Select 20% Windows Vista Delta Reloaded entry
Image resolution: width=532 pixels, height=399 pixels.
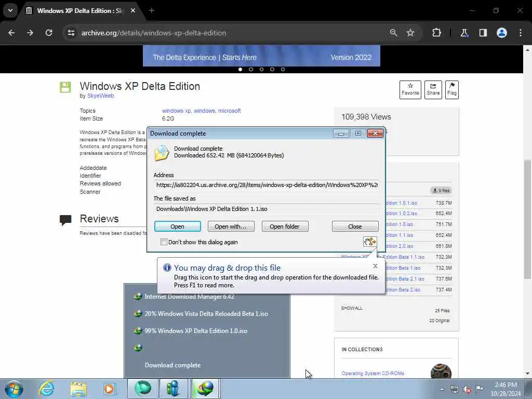[206, 313]
